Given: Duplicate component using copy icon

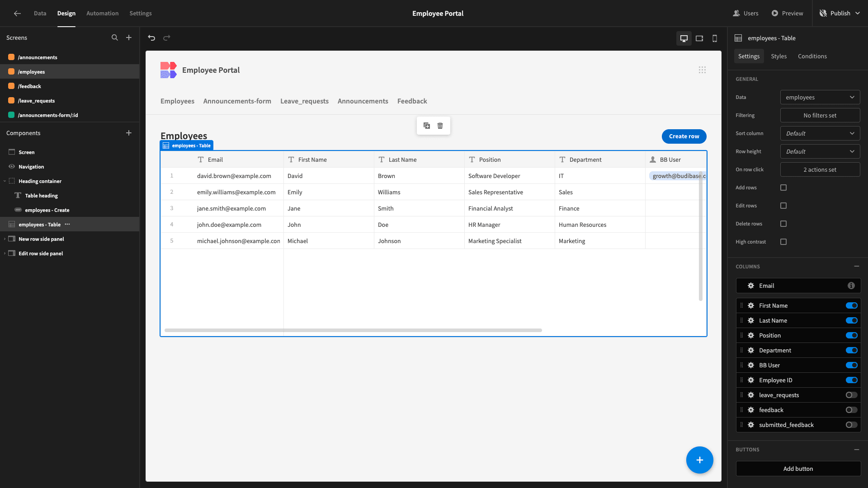Looking at the screenshot, I should coord(427,126).
